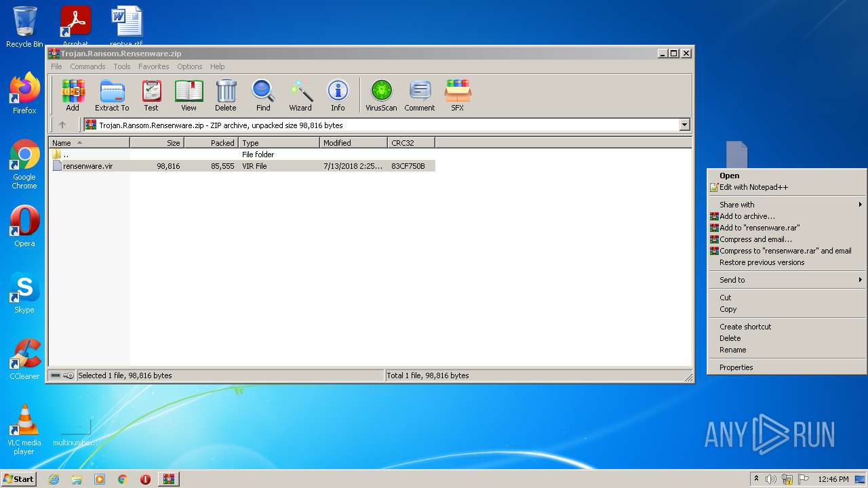Open the Commands menu
Image resolution: width=868 pixels, height=488 pixels.
(x=87, y=66)
